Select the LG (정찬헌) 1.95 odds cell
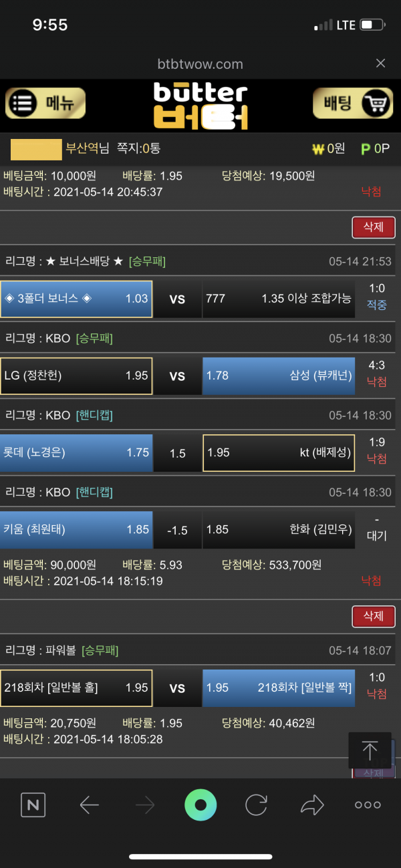401x868 pixels. pos(76,376)
